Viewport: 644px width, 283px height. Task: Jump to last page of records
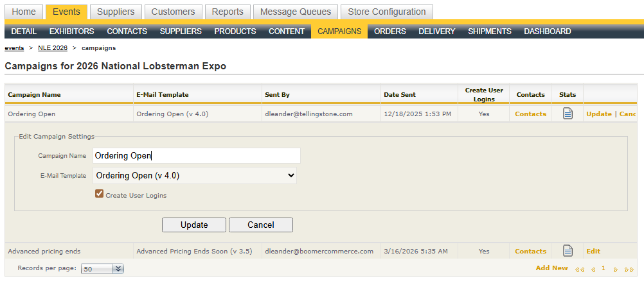click(x=629, y=270)
